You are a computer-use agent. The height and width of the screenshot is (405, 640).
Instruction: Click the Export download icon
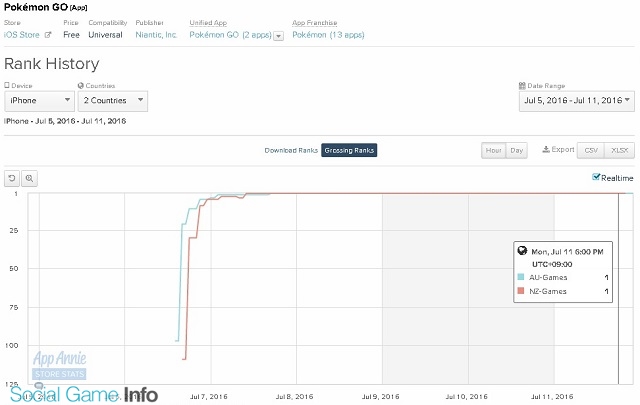coord(546,149)
